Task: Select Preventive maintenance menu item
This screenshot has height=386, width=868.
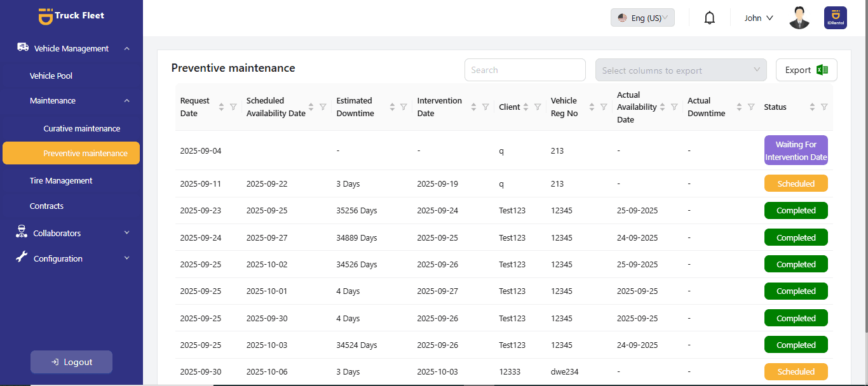Action: pos(71,153)
